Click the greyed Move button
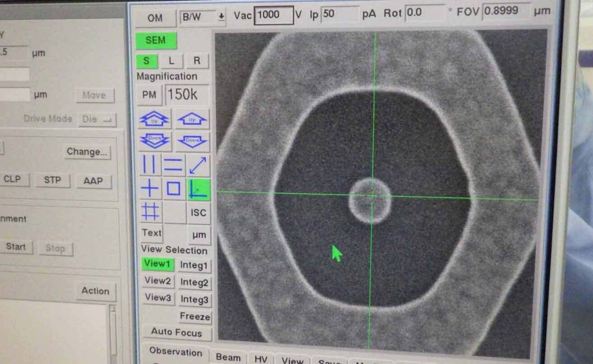The height and width of the screenshot is (364, 593). pyautogui.click(x=94, y=96)
